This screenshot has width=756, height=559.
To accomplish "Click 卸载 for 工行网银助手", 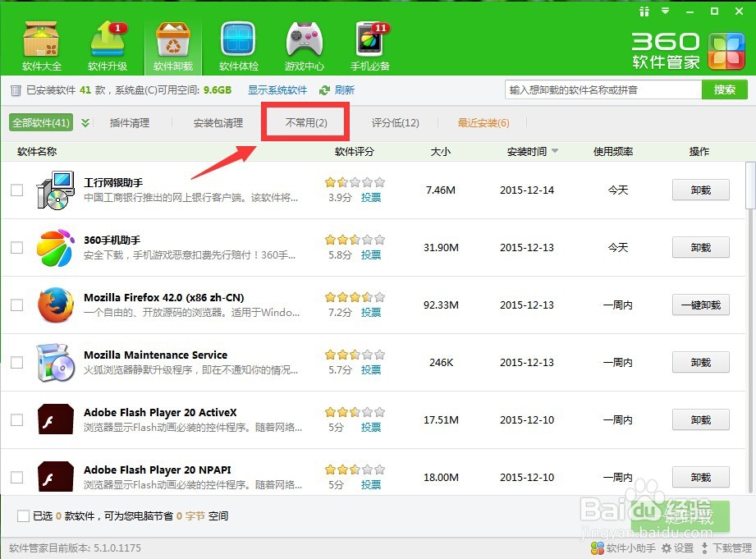I will click(700, 190).
